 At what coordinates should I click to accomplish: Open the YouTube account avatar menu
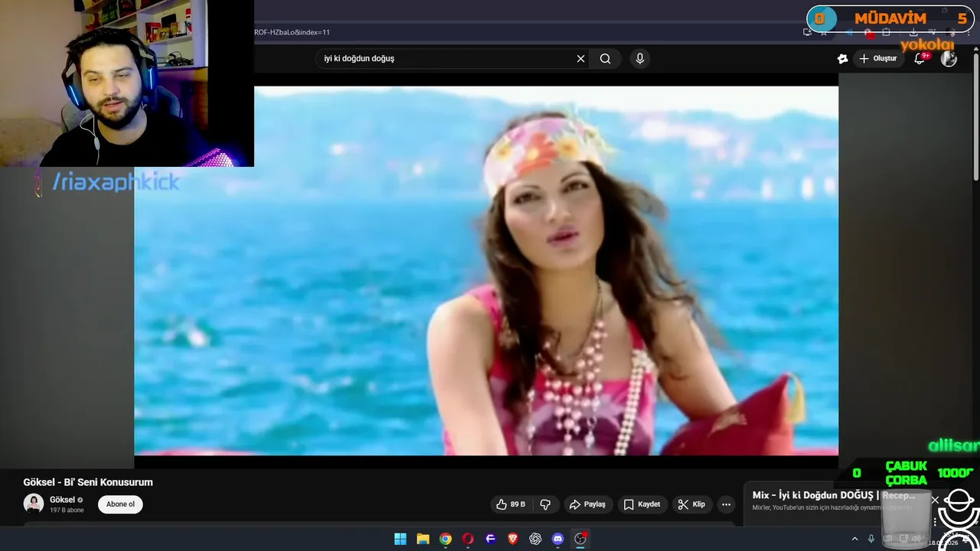[949, 58]
